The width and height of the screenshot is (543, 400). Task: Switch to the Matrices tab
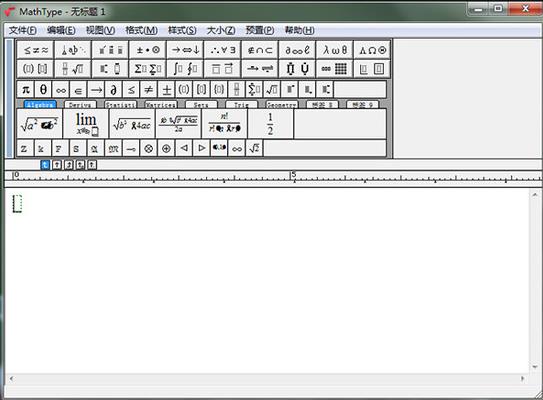tap(161, 105)
